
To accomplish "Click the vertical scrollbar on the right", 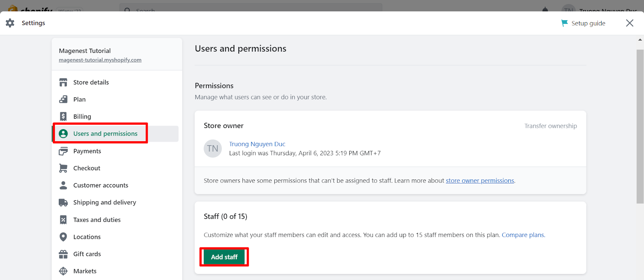I will [x=640, y=126].
